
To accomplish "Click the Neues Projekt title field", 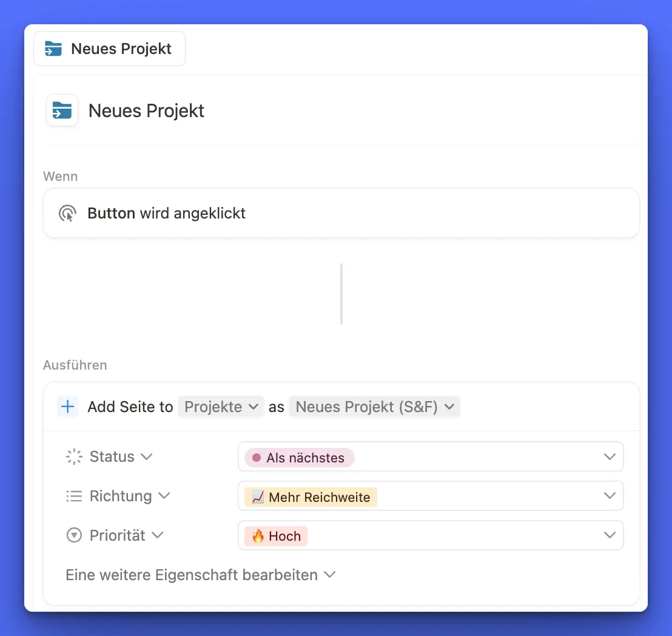I will (x=147, y=111).
